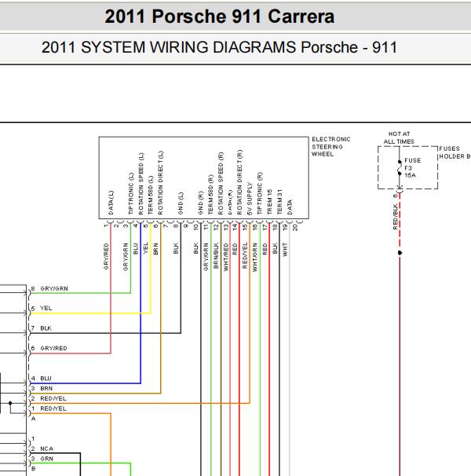Select the vertical RED/BLK wire label
Screen dimensions: 471x476
click(395, 217)
